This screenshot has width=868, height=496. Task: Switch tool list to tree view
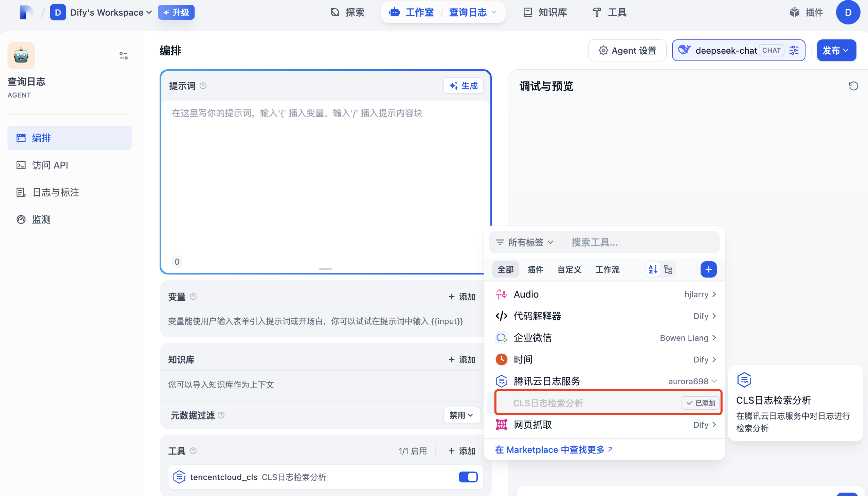668,269
